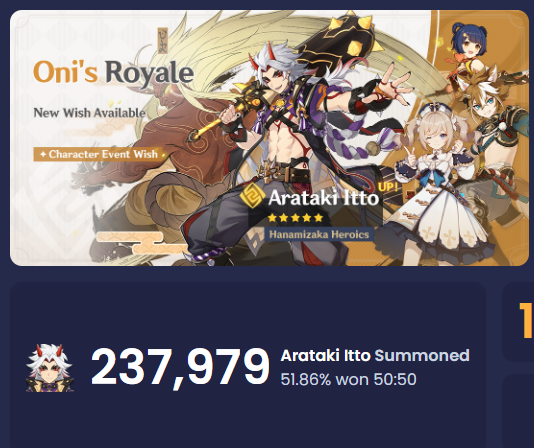This screenshot has width=534, height=448.
Task: Click the small vertical seal stamp above the title
Action: pos(163,41)
